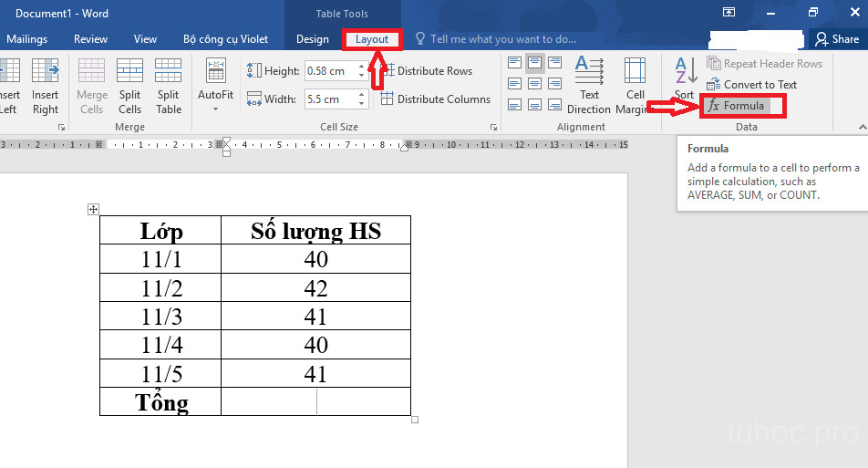The height and width of the screenshot is (468, 868).
Task: Open the AutoFit dropdown menu
Action: click(215, 86)
